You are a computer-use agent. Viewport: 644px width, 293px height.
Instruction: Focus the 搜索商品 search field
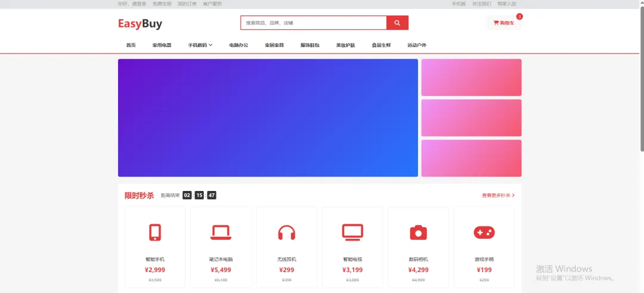[x=314, y=23]
